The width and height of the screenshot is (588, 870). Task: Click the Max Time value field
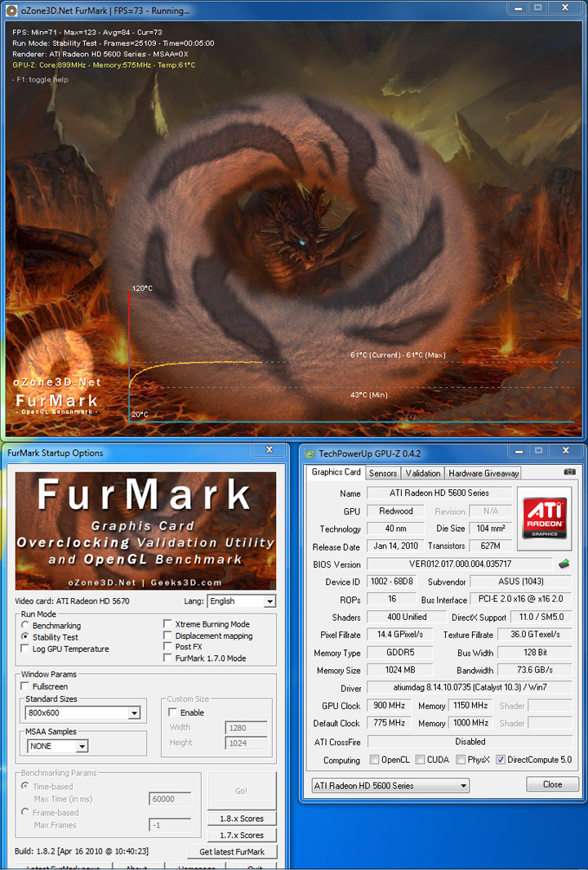pyautogui.click(x=171, y=799)
